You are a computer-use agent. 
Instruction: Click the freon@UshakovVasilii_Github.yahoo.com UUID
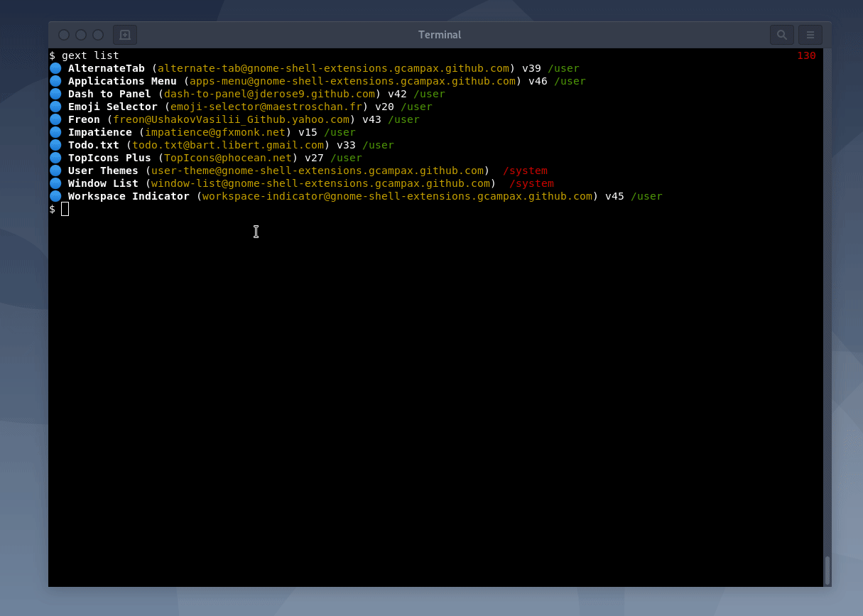point(232,120)
